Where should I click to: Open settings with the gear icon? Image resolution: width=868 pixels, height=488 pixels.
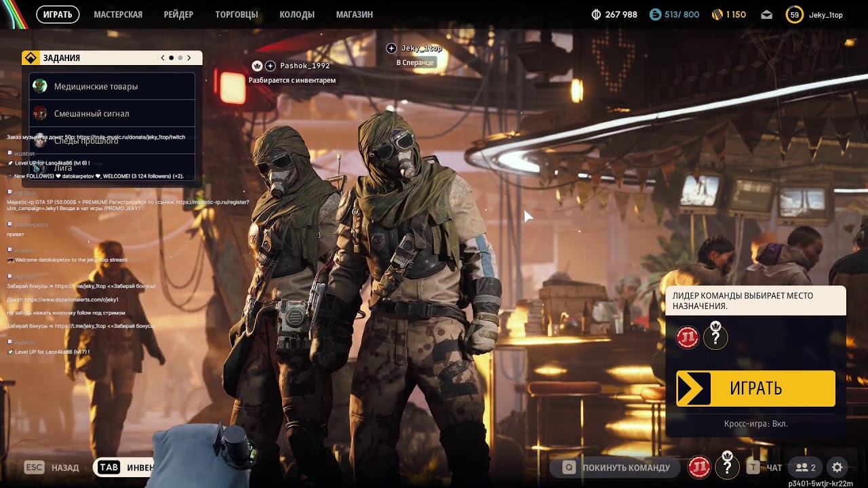tap(837, 468)
